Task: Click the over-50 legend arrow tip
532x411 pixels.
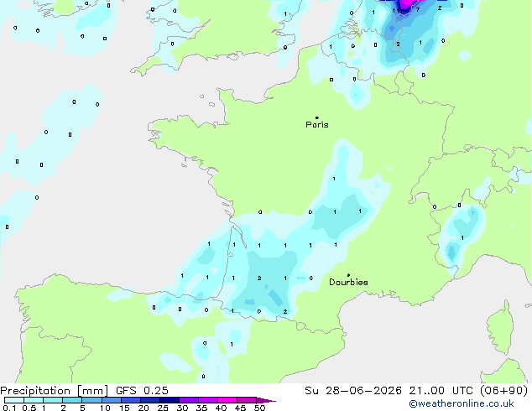Action: [x=266, y=400]
